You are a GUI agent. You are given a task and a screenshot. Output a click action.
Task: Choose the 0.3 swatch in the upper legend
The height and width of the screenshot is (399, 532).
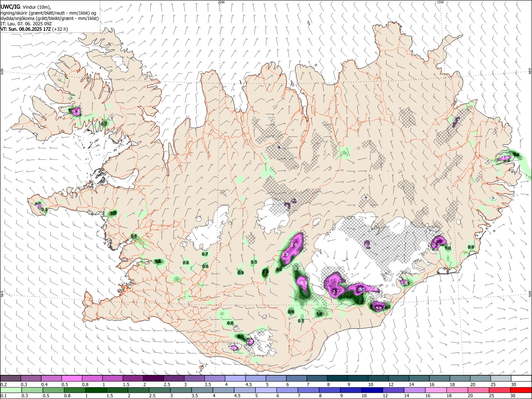(x=31, y=379)
